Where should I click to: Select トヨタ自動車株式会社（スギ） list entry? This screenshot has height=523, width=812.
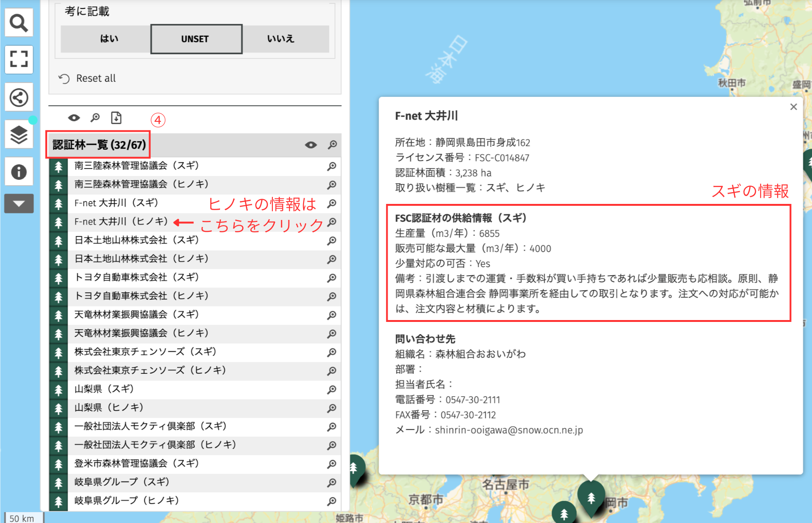[136, 278]
